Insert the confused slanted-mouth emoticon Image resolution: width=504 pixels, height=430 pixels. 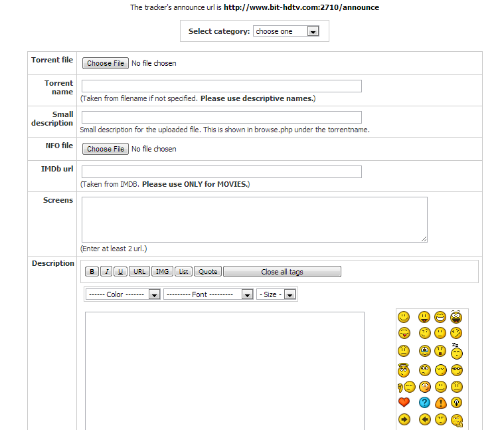point(456,333)
